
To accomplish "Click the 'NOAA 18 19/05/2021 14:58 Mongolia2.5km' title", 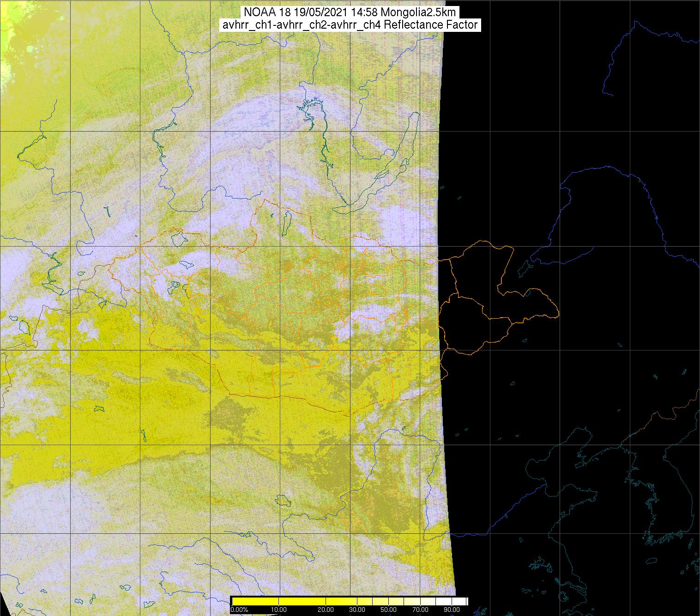I will click(x=350, y=12).
